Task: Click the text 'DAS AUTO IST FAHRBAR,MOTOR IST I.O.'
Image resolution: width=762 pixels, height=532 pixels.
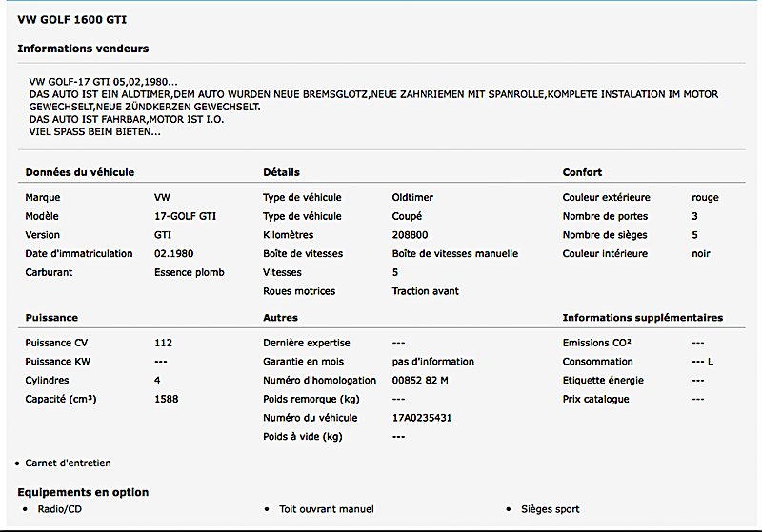Action: coord(127,119)
